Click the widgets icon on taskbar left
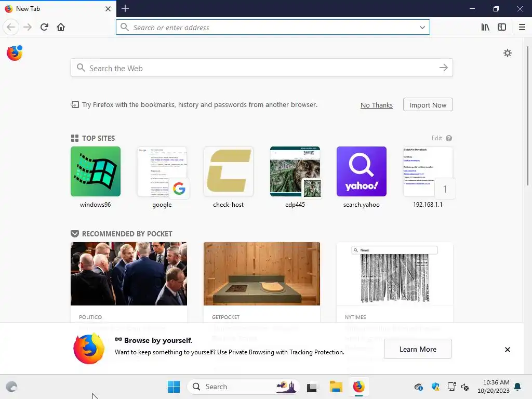Screen dimensions: 532x399 [11, 387]
